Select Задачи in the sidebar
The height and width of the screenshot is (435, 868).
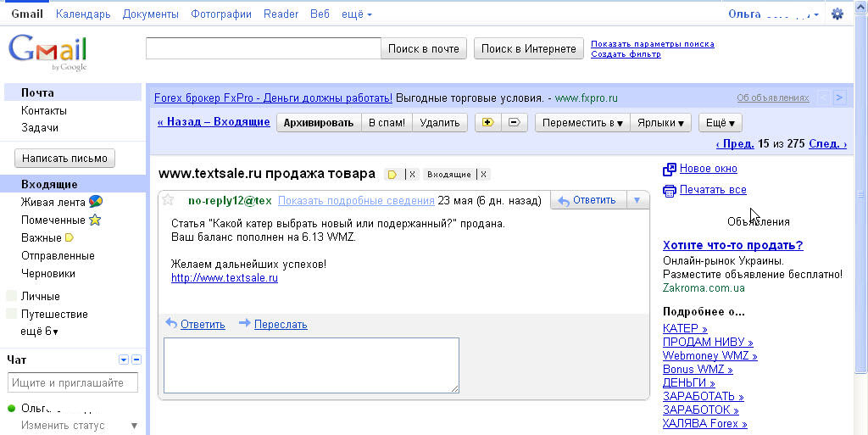[39, 128]
